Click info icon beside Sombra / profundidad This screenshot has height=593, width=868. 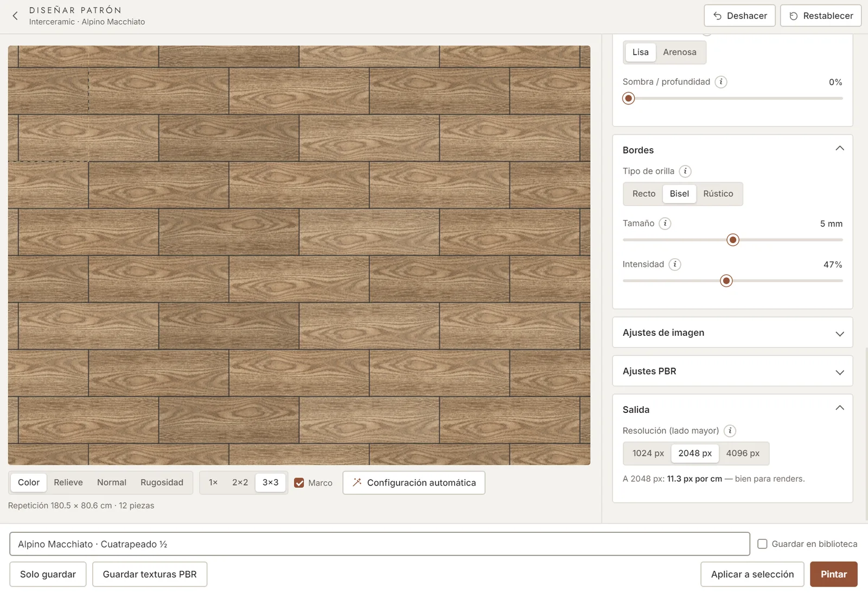pyautogui.click(x=721, y=82)
